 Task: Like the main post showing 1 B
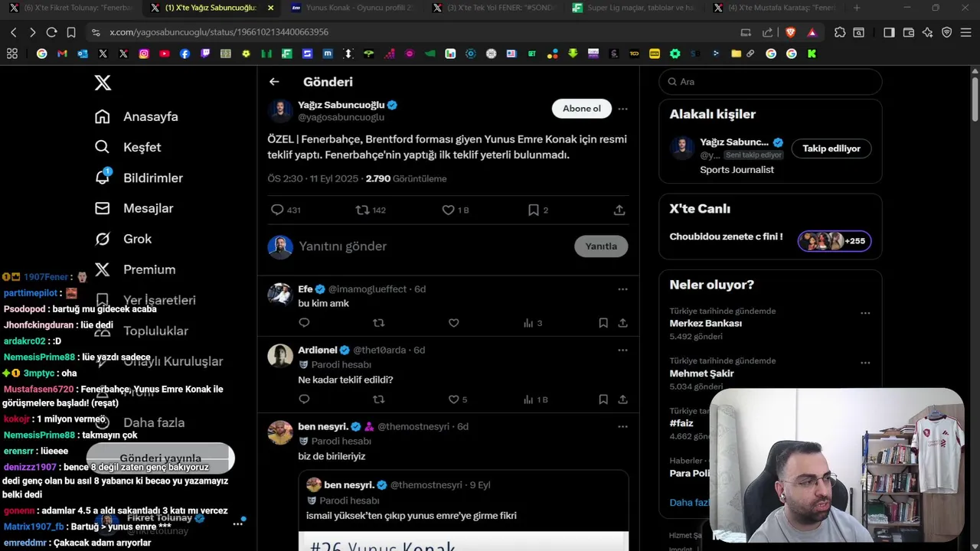(x=456, y=210)
